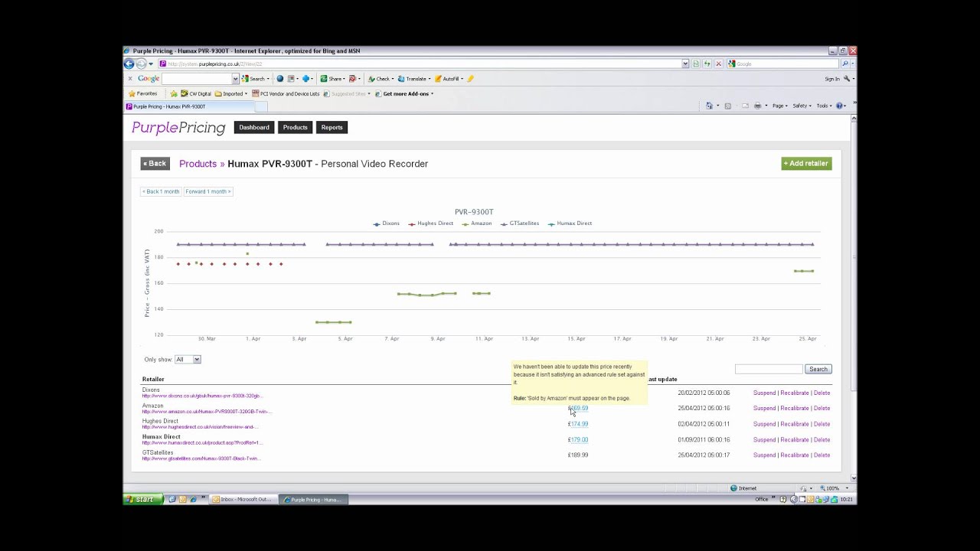Click Delete for the Hughes Direct row

tap(822, 424)
